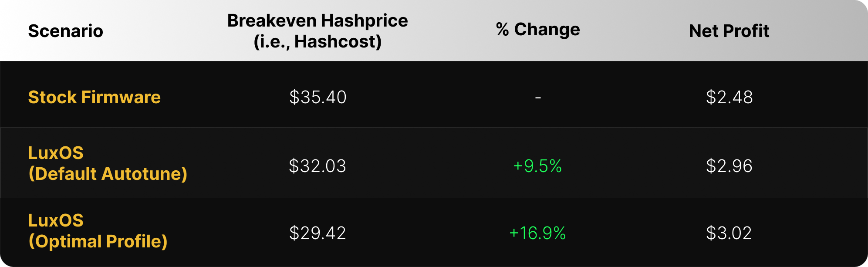
Task: Select the % Change column header
Action: 538,30
